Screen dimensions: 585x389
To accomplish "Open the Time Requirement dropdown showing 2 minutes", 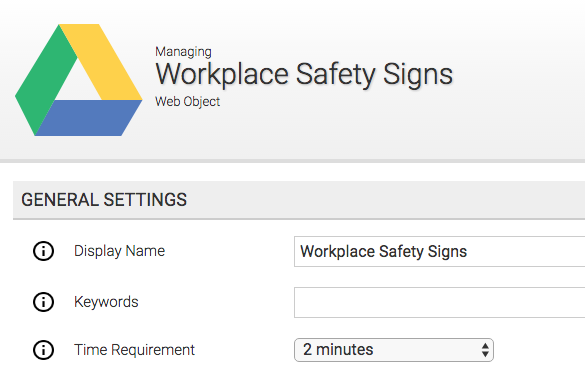I will 394,350.
